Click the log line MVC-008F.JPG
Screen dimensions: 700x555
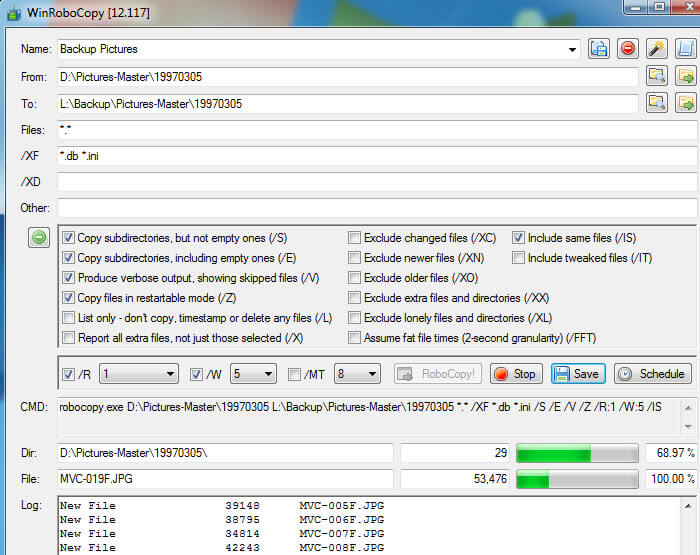coord(222,547)
